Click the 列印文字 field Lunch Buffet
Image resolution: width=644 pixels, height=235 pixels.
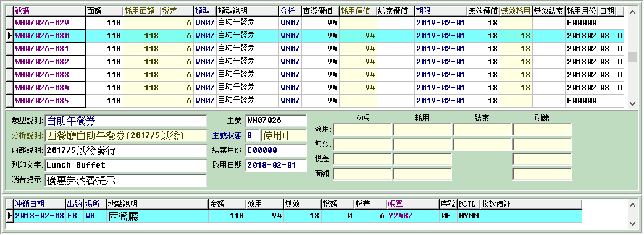click(x=126, y=166)
